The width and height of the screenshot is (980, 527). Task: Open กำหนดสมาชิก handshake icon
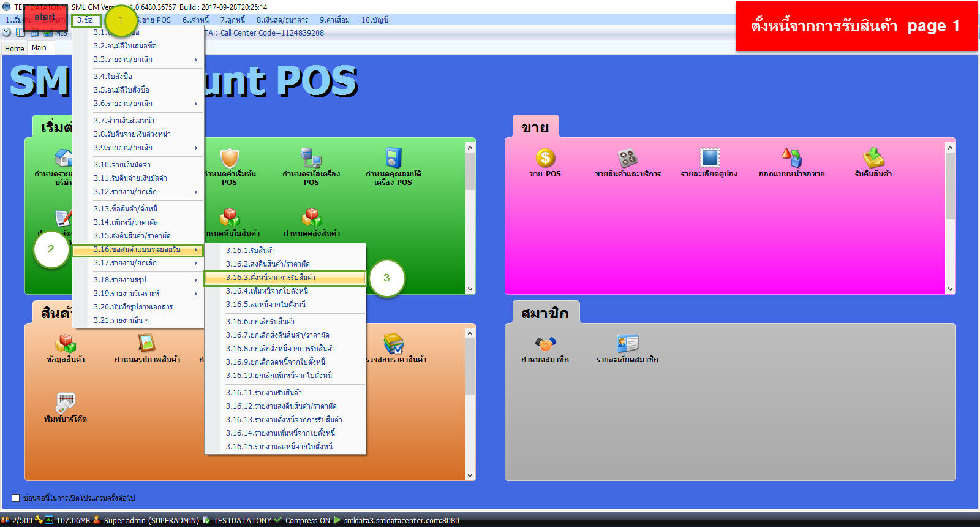tap(545, 344)
